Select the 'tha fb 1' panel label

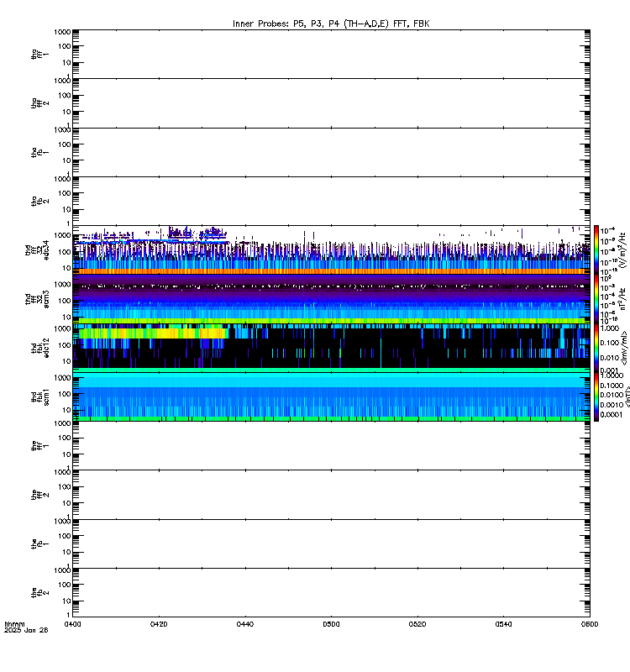(39, 153)
